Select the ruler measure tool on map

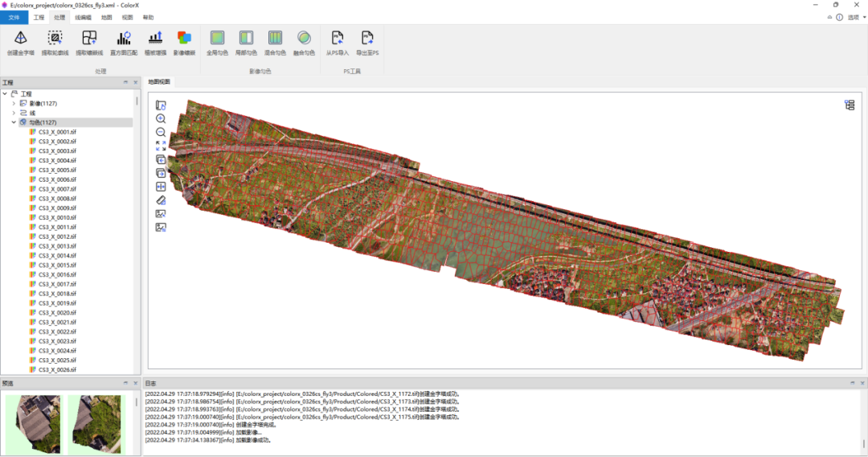tap(161, 200)
